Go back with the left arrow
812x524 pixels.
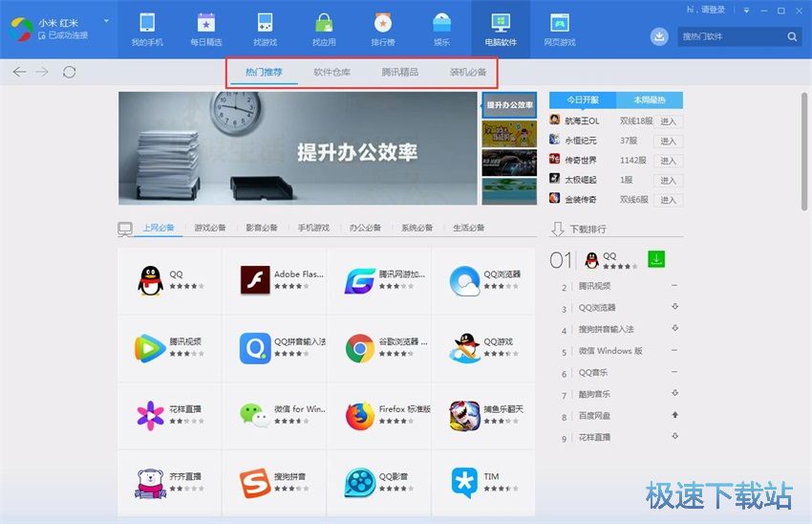(x=19, y=72)
